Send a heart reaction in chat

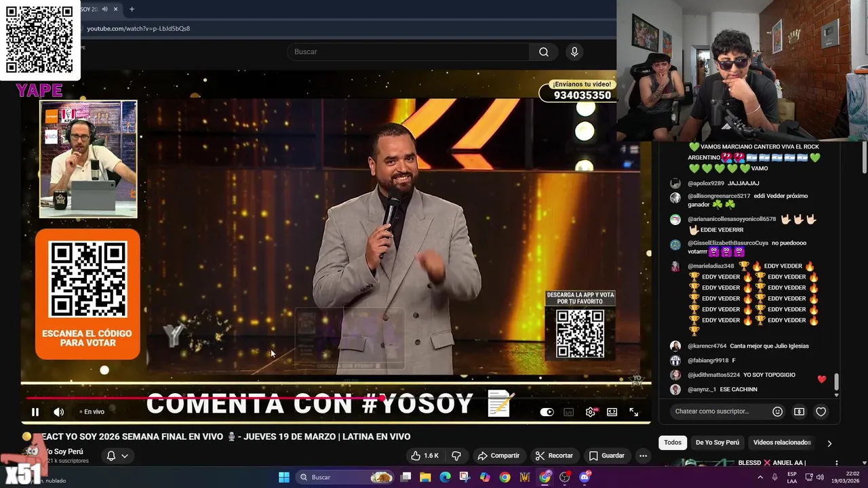tap(821, 411)
